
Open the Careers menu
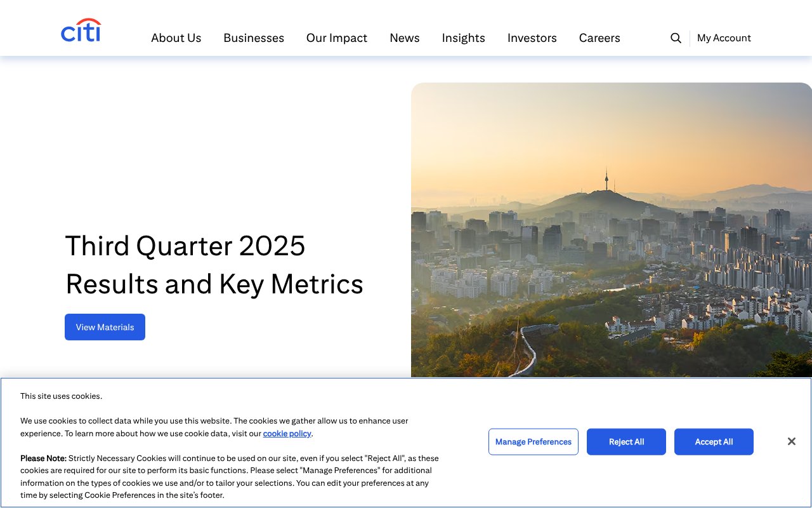599,38
